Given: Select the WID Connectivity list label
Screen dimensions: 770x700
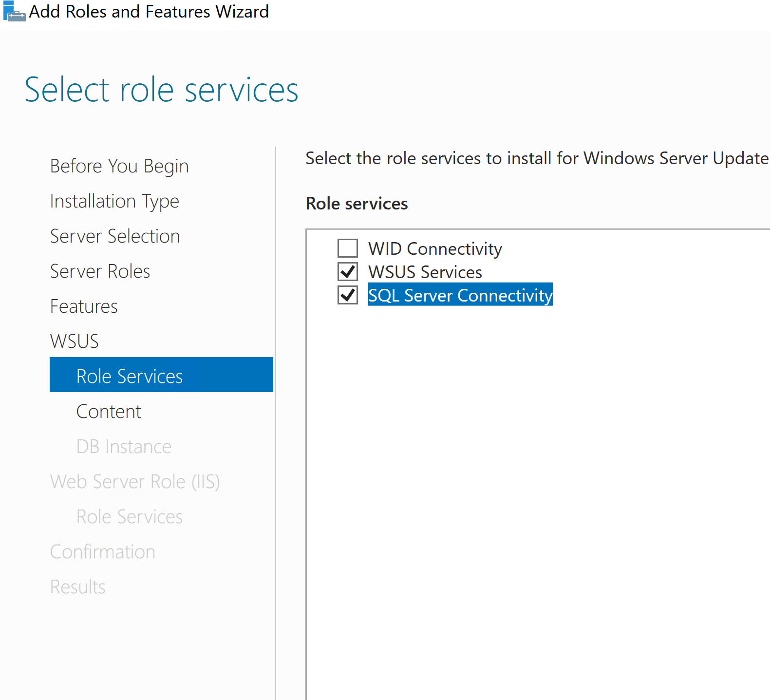Looking at the screenshot, I should (435, 249).
